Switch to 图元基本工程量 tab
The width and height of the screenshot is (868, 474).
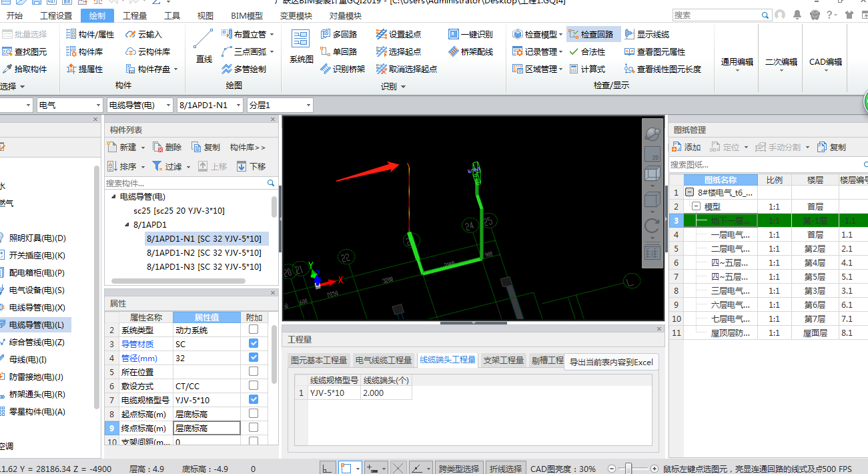pyautogui.click(x=319, y=361)
